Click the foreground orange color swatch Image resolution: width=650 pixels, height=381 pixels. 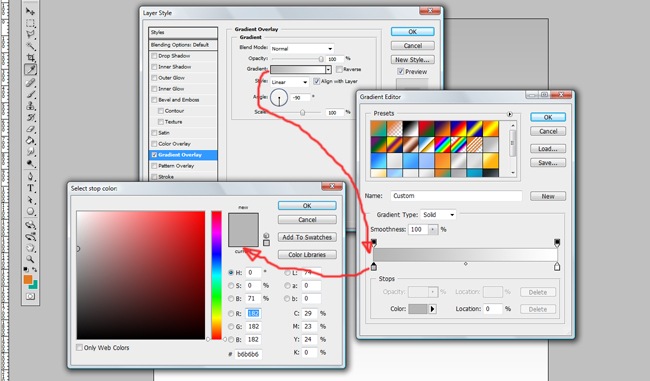click(x=28, y=279)
